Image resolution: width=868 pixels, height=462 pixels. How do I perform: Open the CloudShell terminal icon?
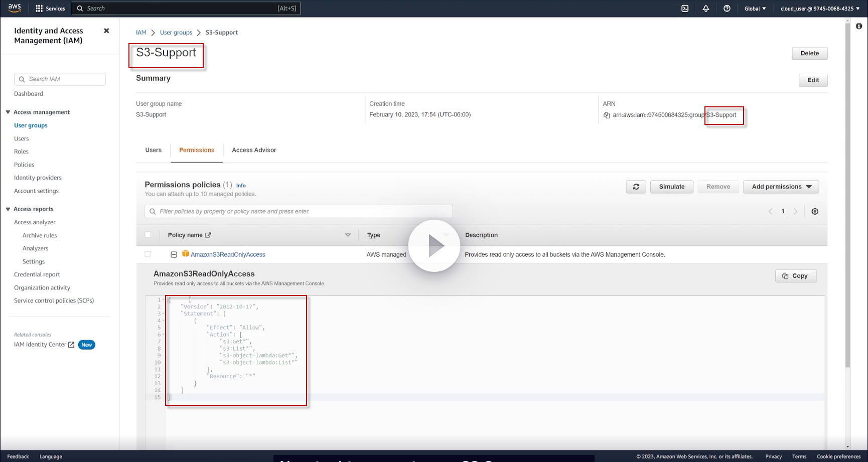point(685,9)
